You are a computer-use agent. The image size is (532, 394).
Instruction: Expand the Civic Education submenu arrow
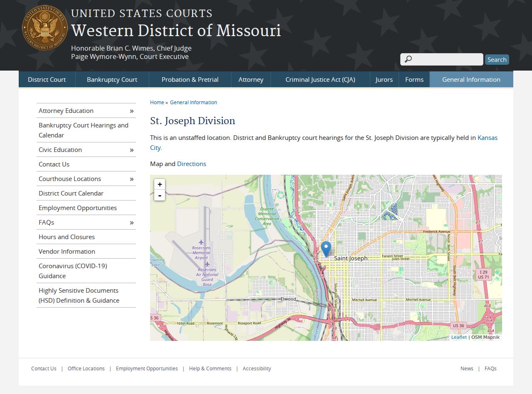(x=132, y=150)
